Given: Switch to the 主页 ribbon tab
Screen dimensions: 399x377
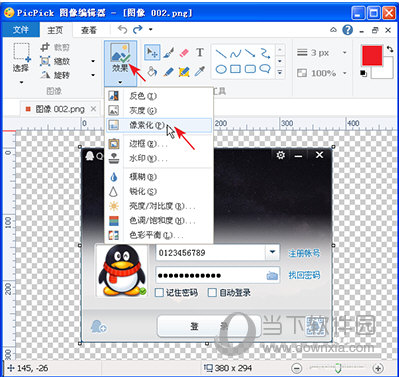Looking at the screenshot, I should [x=55, y=30].
